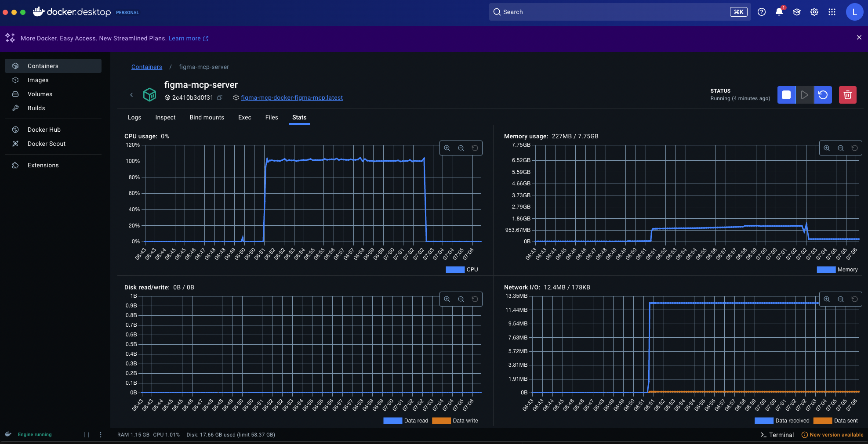Screen dimensions: 868x444
Task: Open Extensions in the sidebar
Action: pyautogui.click(x=53, y=165)
